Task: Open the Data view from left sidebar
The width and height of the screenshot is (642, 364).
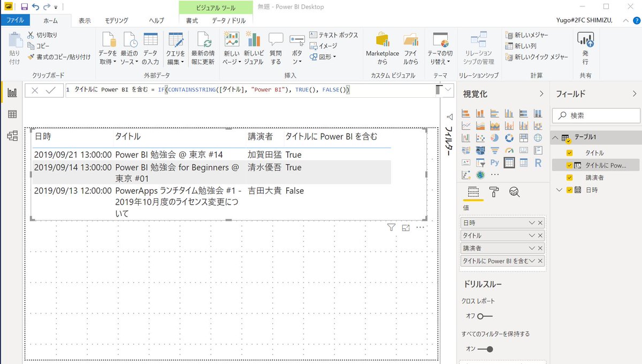Action: (12, 114)
